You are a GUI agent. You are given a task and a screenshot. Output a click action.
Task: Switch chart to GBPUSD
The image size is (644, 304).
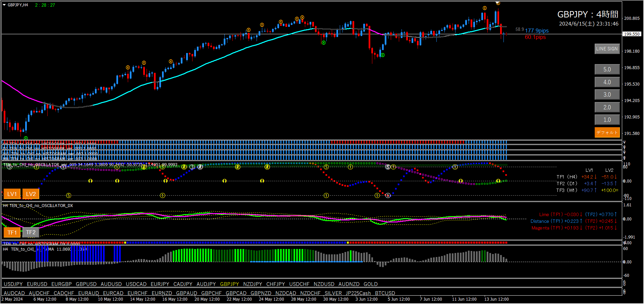[x=86, y=284]
